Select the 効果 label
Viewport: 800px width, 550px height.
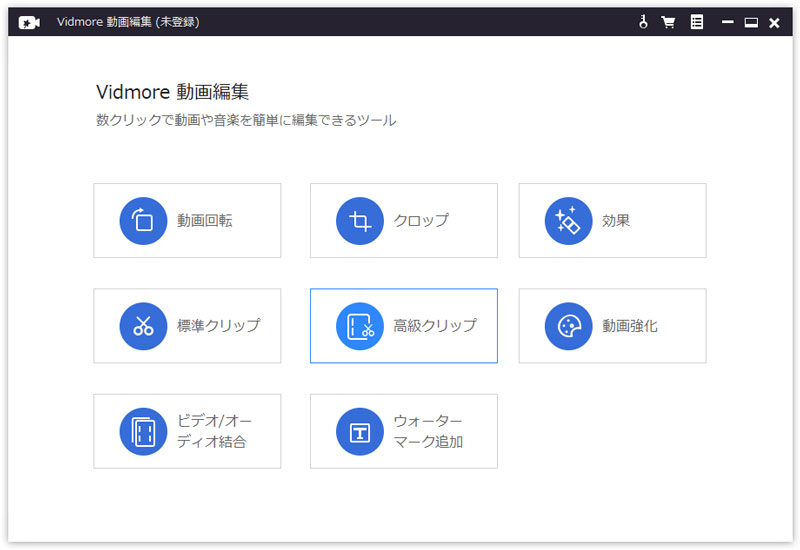616,221
